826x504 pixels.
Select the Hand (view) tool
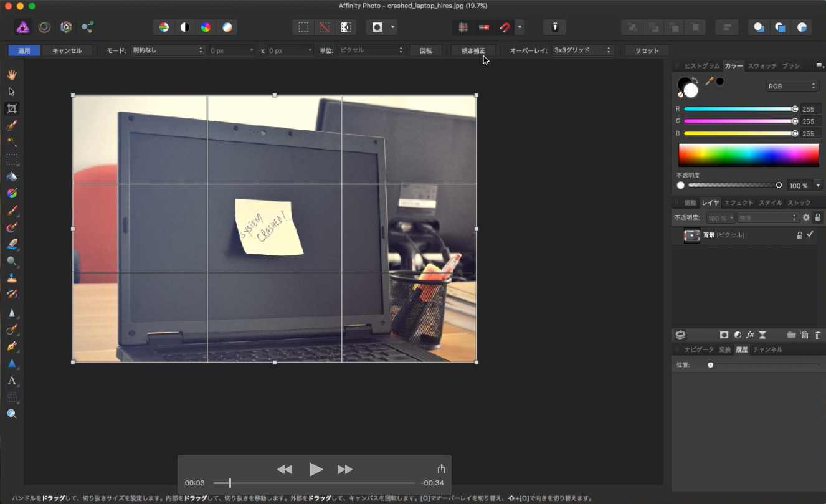(12, 75)
